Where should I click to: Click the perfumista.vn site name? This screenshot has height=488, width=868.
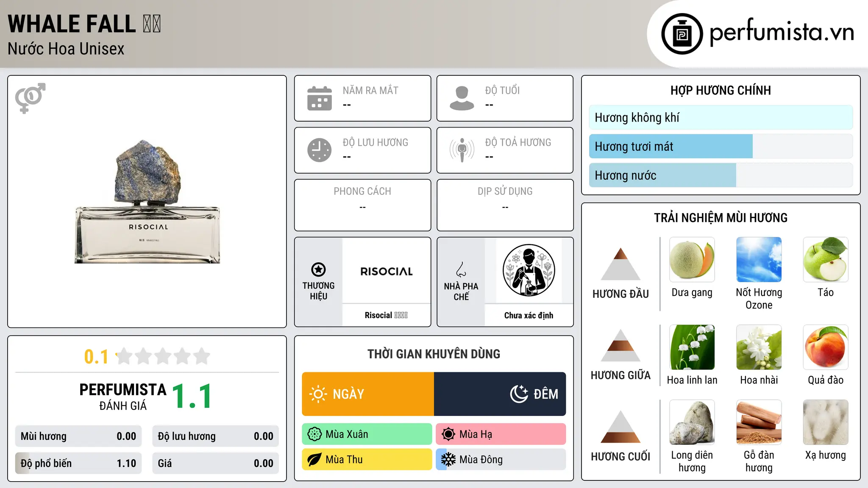(782, 32)
